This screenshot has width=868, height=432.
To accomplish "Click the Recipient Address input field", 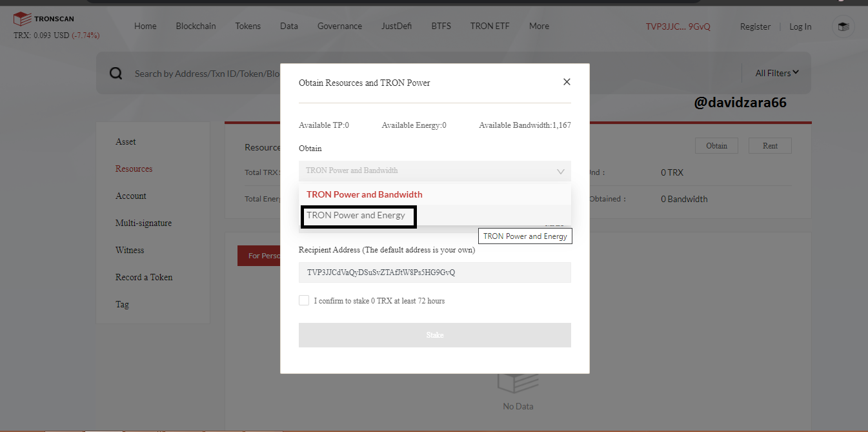I will tap(435, 273).
